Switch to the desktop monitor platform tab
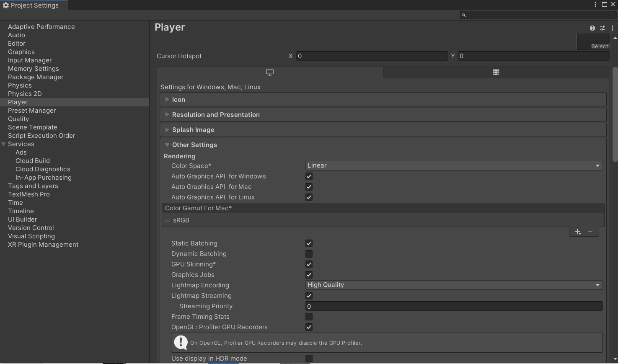This screenshot has width=618, height=364. [270, 72]
